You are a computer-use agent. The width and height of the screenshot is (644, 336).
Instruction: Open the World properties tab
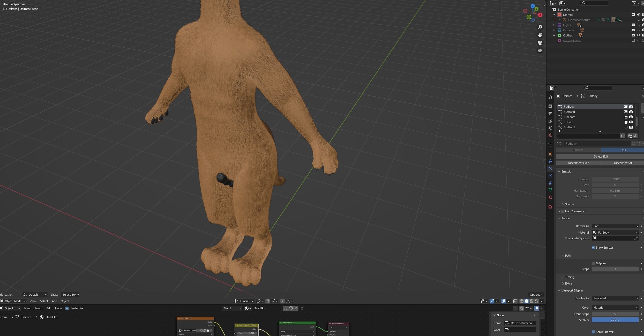(x=550, y=135)
